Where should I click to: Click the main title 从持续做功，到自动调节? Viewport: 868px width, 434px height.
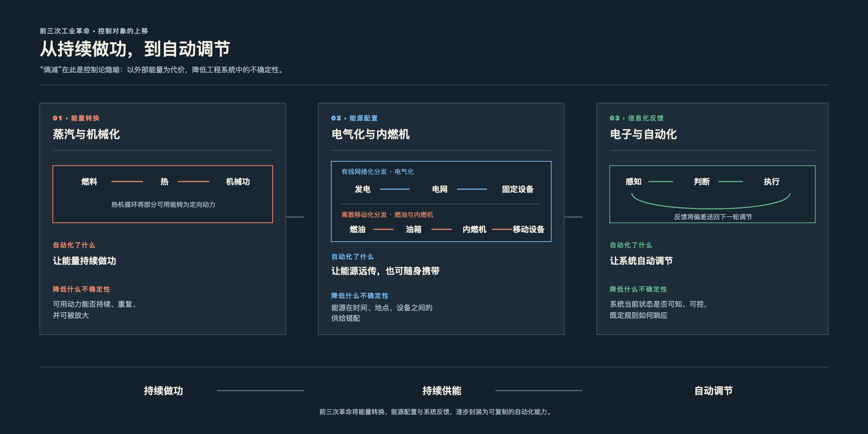pos(135,49)
